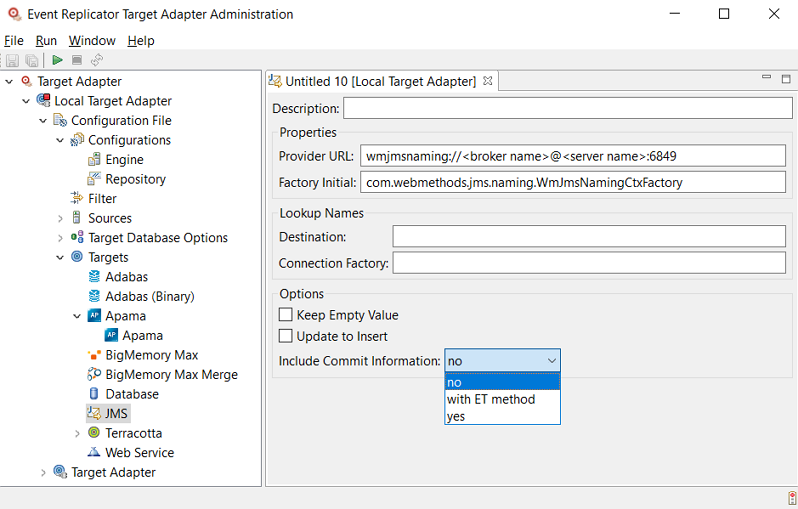This screenshot has width=798, height=509.
Task: Close the Untitled 10 editor tab
Action: [488, 81]
